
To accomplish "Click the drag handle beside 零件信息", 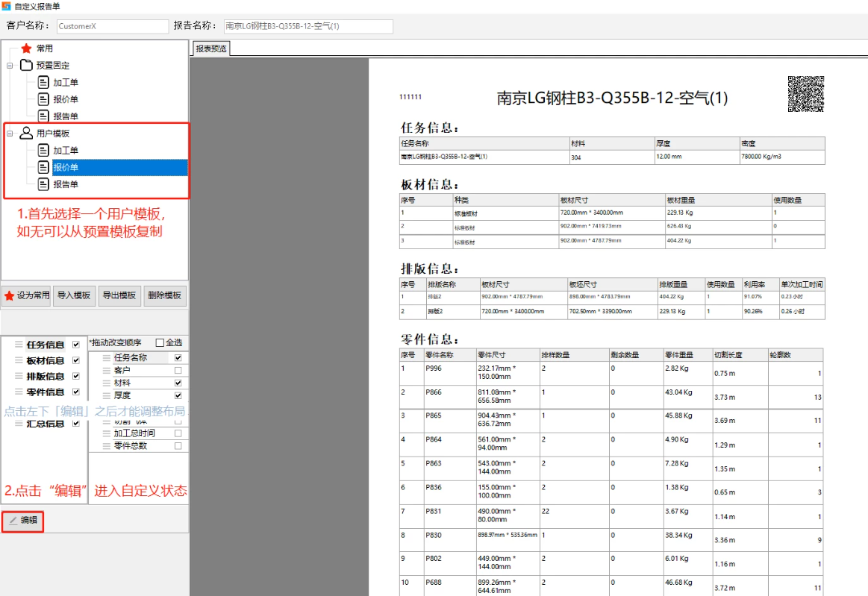I will pos(19,392).
